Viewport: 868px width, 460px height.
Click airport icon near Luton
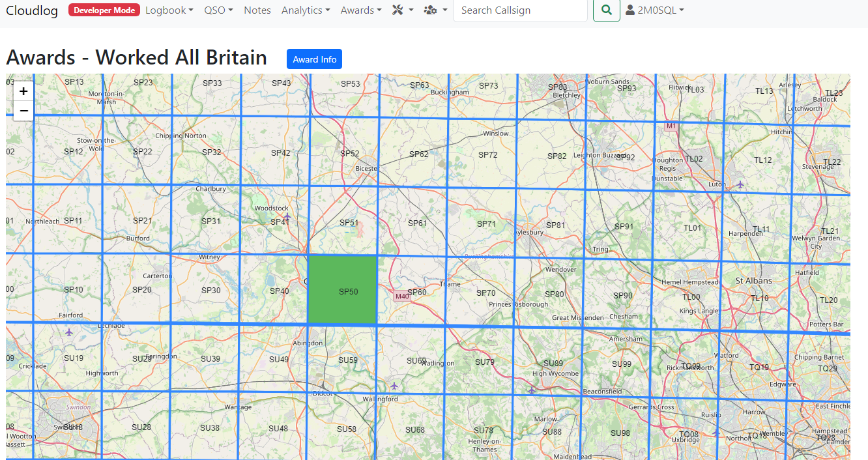(740, 185)
